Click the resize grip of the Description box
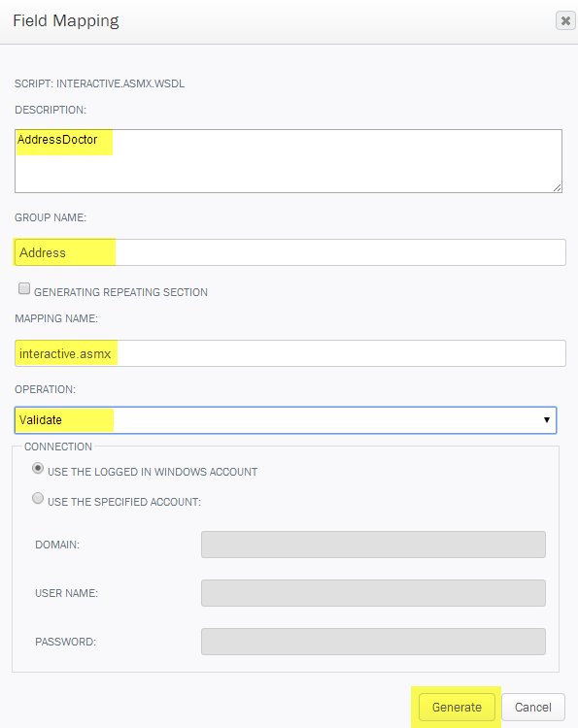 [x=557, y=187]
